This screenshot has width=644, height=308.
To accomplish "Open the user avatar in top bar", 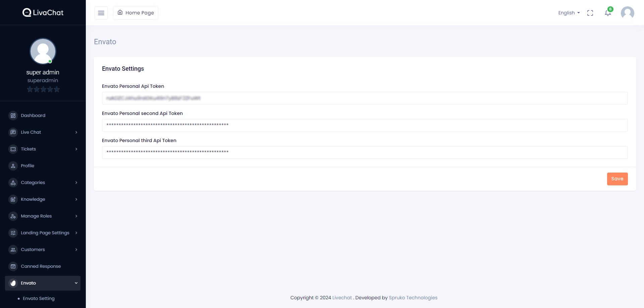I will [x=627, y=13].
